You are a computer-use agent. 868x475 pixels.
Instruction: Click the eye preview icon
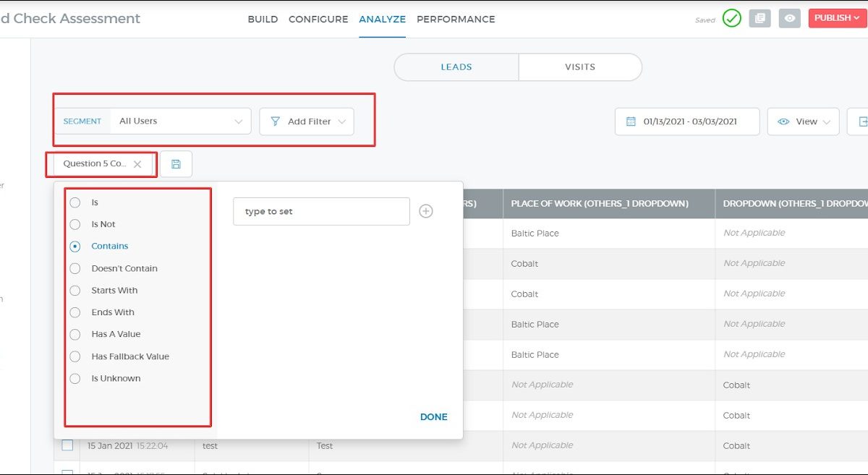coord(789,19)
